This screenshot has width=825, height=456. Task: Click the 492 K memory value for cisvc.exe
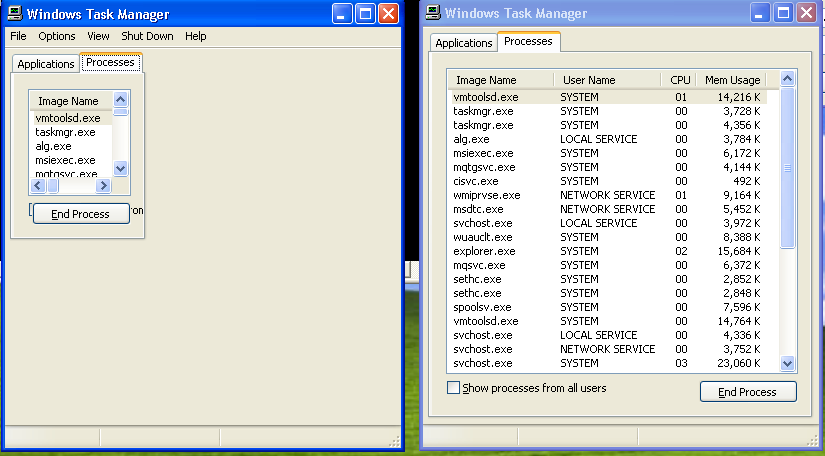coord(748,181)
